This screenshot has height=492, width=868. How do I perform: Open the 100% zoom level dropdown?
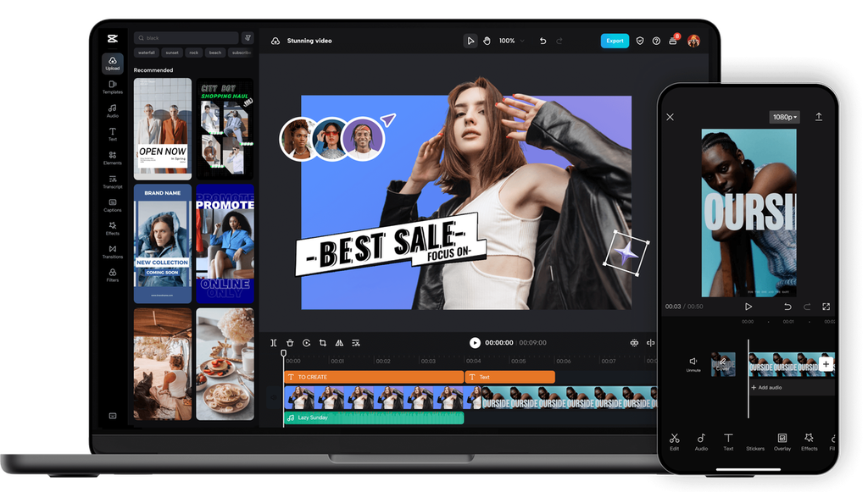point(511,41)
